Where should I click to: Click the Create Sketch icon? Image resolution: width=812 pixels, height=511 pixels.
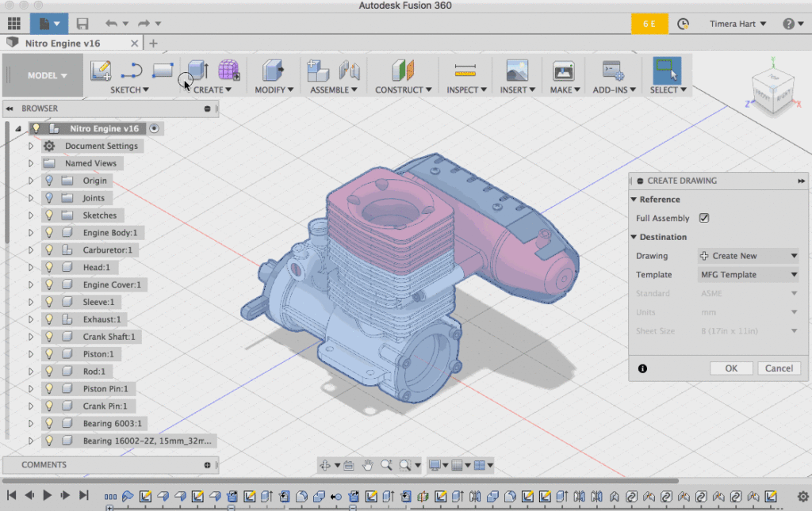pos(101,71)
